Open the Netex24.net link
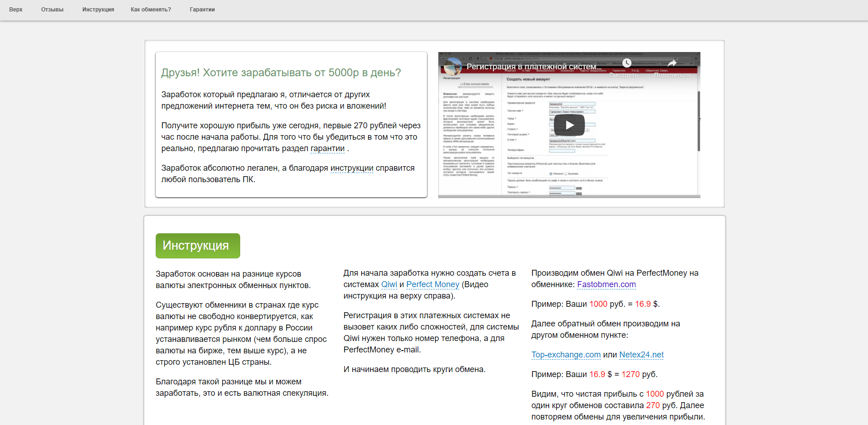Viewport: 868px width, 425px height. click(641, 355)
